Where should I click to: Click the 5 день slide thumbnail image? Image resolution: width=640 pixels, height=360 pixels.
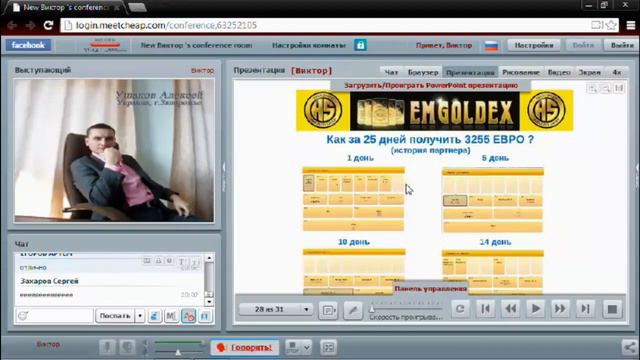click(x=493, y=200)
